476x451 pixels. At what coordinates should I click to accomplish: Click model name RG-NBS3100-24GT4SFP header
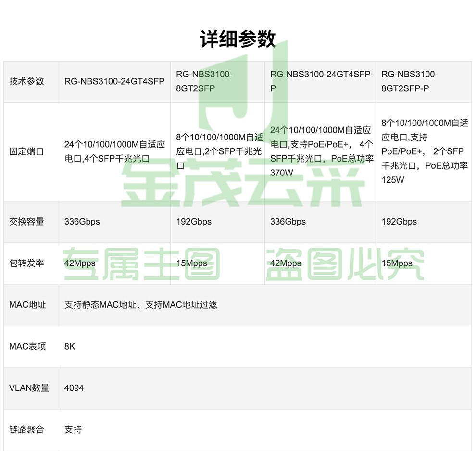pos(114,81)
